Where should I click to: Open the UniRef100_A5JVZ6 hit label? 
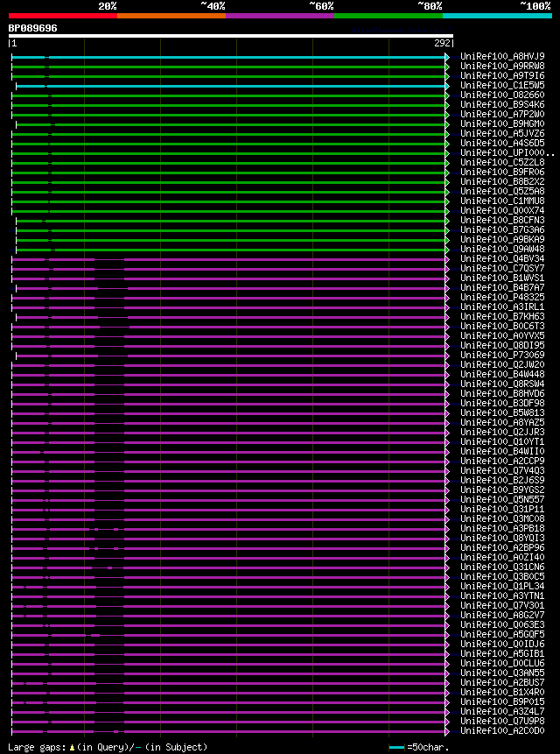502,134
